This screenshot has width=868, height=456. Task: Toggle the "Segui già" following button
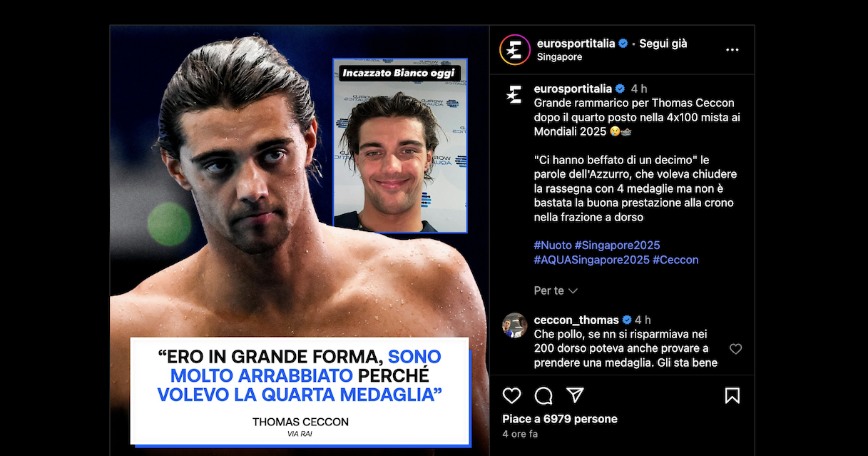pos(663,44)
